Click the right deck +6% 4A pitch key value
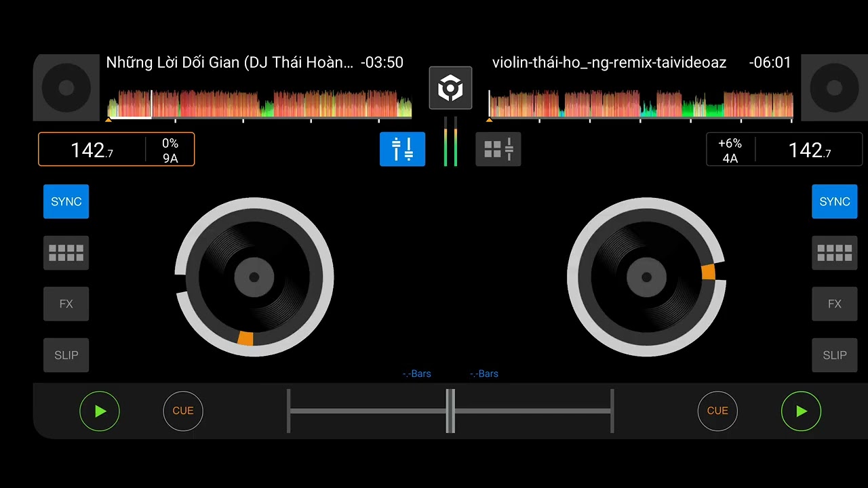 pyautogui.click(x=730, y=150)
